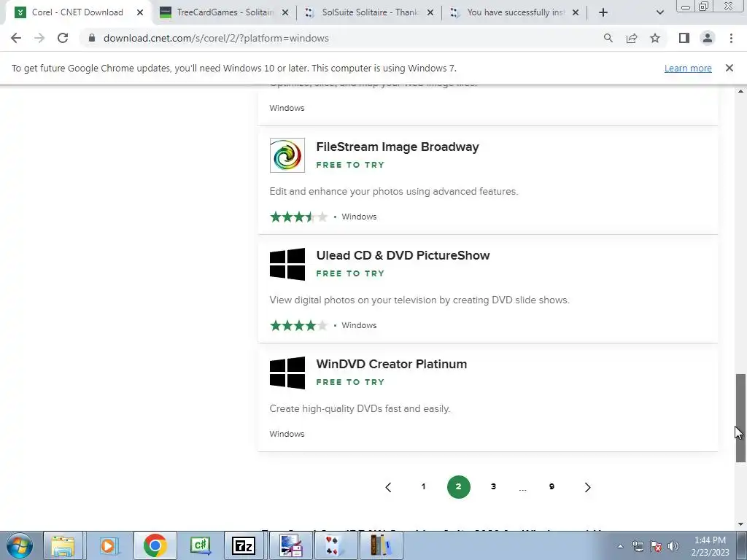
Task: Close the Corel CNET Download tab
Action: click(140, 12)
